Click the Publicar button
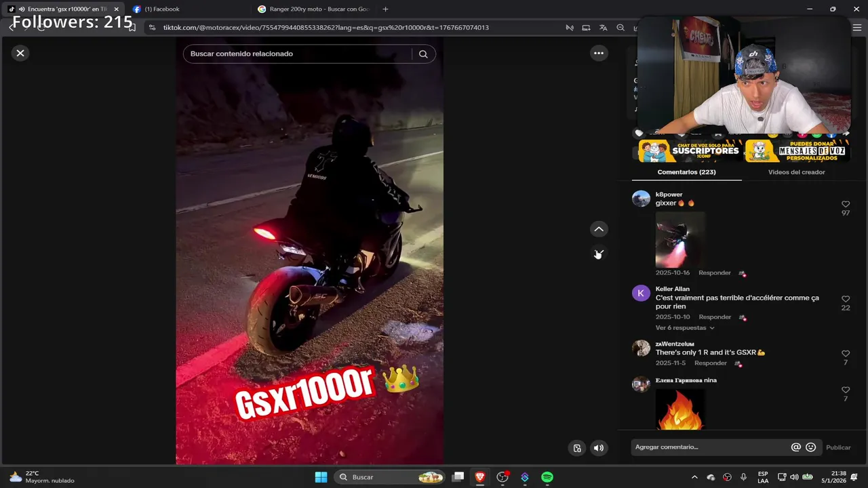The width and height of the screenshot is (868, 488). tap(838, 447)
